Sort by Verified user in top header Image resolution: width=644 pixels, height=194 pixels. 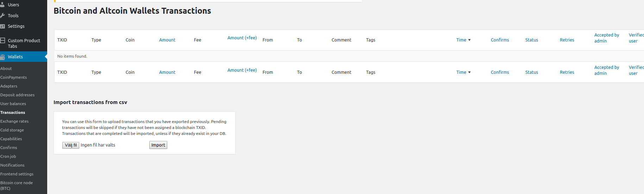point(636,38)
